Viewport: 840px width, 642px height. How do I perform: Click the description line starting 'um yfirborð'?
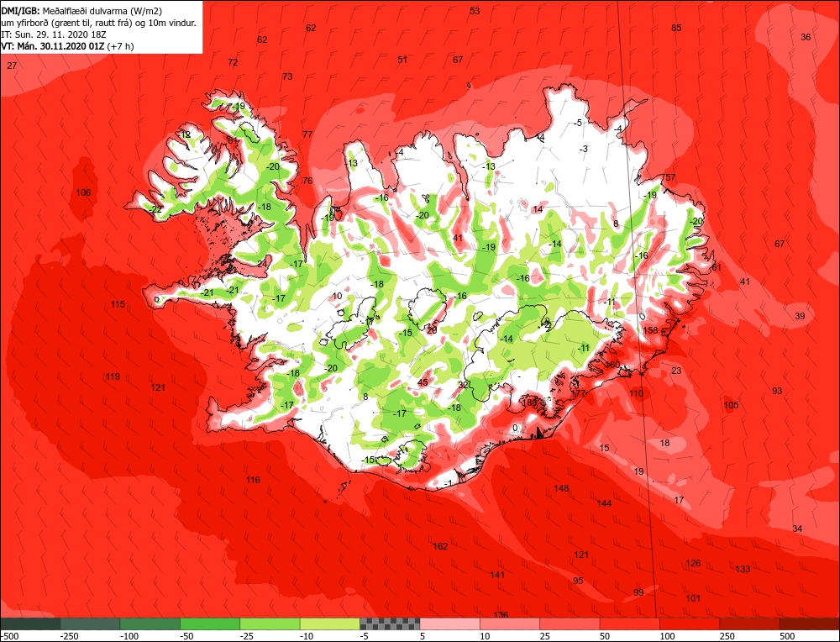99,23
